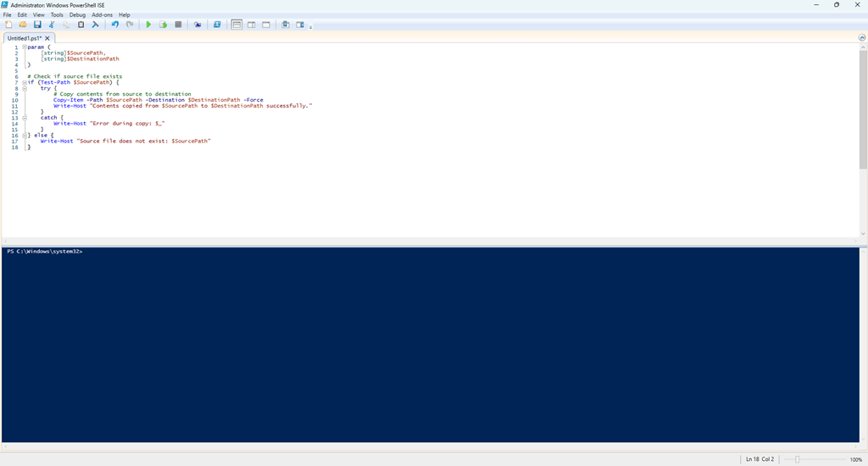Click the string 'Contents copied from...' on line 11
The height and width of the screenshot is (466, 868).
tap(201, 106)
